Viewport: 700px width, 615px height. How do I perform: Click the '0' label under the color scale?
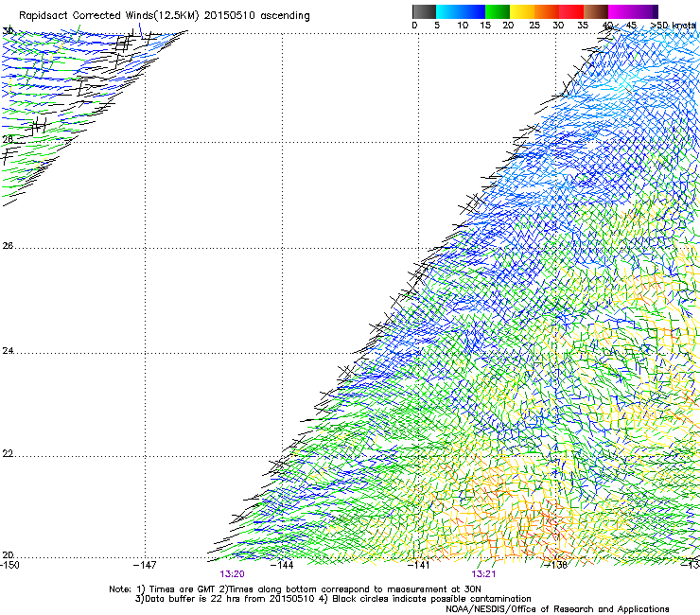414,26
